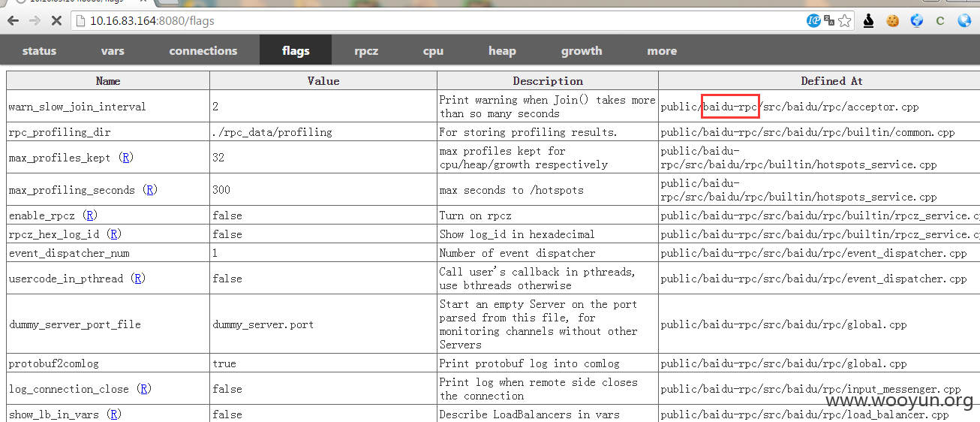Viewport: 980px width, 422px height.
Task: Click the warn_slow_join_interval flag name
Action: pyautogui.click(x=77, y=107)
